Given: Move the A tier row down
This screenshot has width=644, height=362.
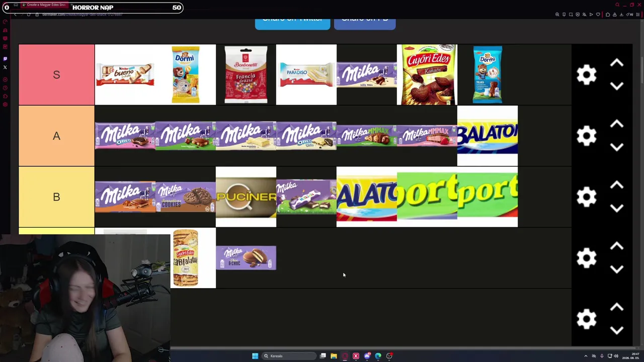Looking at the screenshot, I should [x=617, y=147].
